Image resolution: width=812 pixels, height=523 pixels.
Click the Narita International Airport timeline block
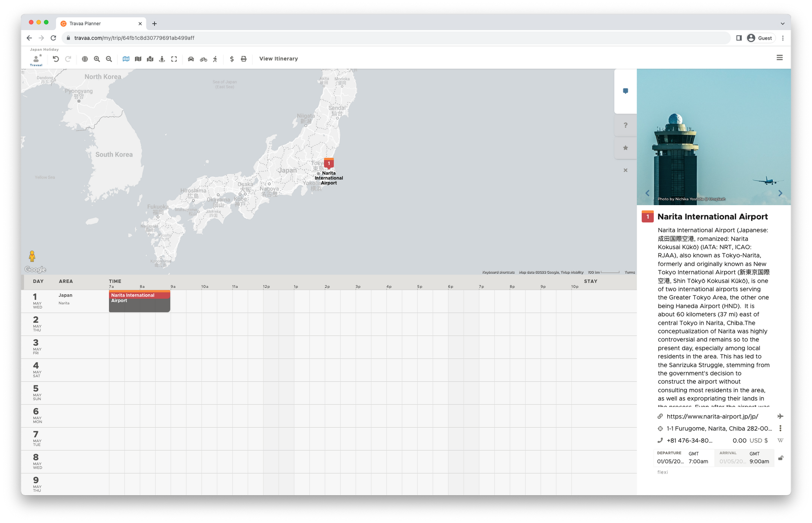(139, 301)
